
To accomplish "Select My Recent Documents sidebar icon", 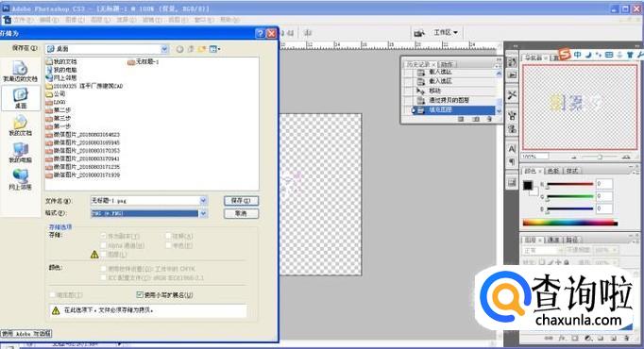I will pos(20,71).
